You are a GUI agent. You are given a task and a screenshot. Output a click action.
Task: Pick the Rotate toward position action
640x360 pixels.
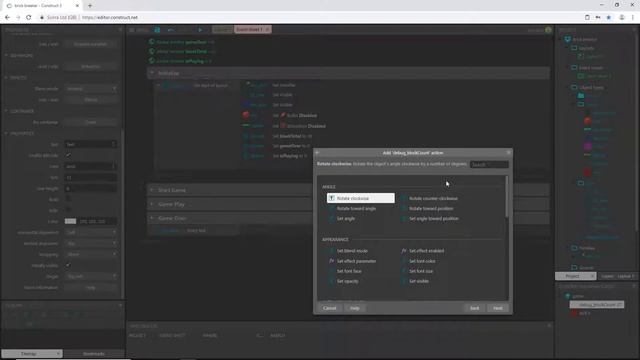[431, 209]
